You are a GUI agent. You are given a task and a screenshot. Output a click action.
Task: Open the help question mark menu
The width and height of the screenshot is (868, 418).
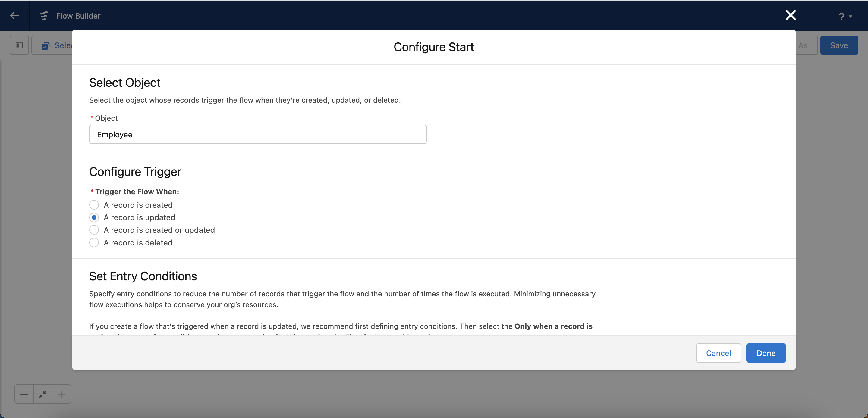841,16
